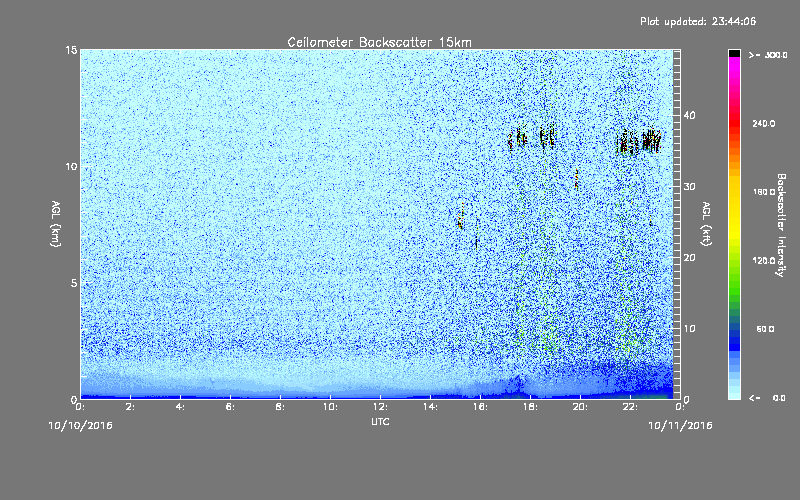Click the "240.0" colorbar value
Viewport: 800px width, 500px height.
(x=764, y=124)
